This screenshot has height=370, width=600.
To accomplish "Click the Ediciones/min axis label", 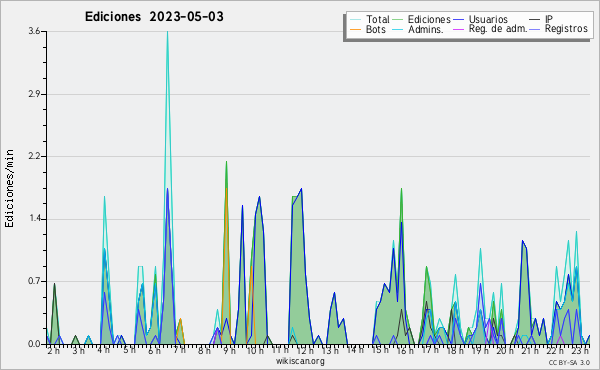I will tap(9, 188).
